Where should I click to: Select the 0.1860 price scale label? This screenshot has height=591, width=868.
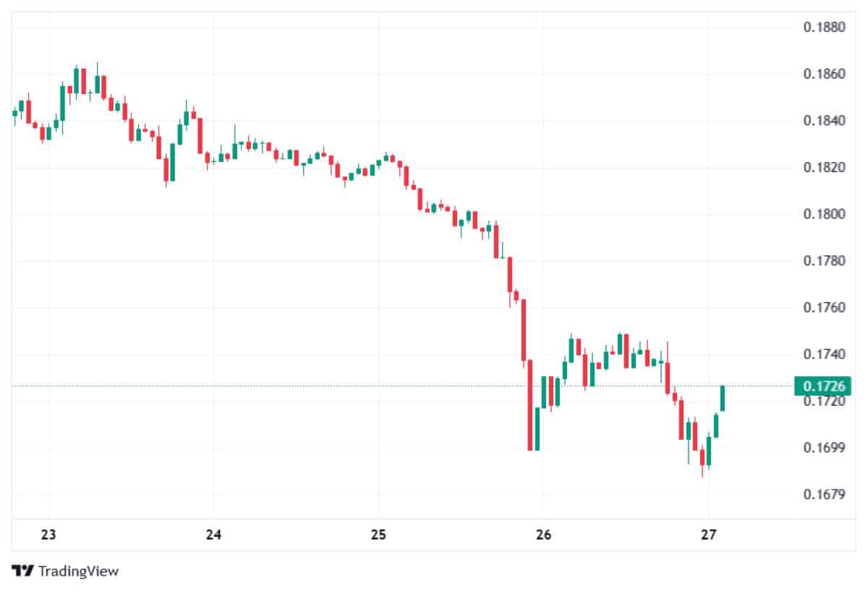click(825, 74)
